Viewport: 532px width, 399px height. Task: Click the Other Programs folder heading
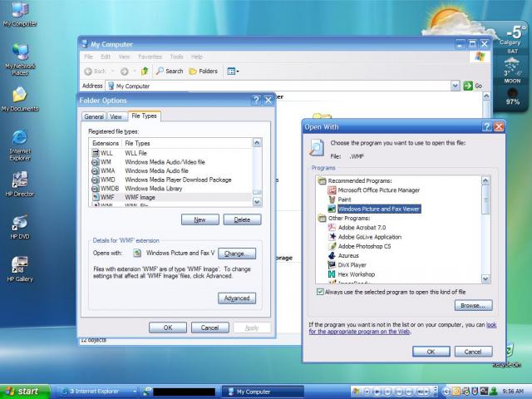pos(344,218)
